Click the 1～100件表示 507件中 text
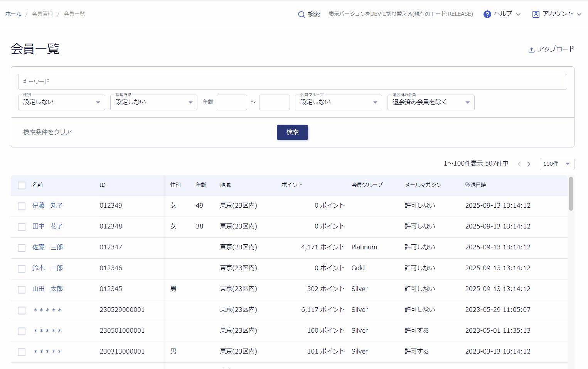The height and width of the screenshot is (369, 588). click(476, 164)
